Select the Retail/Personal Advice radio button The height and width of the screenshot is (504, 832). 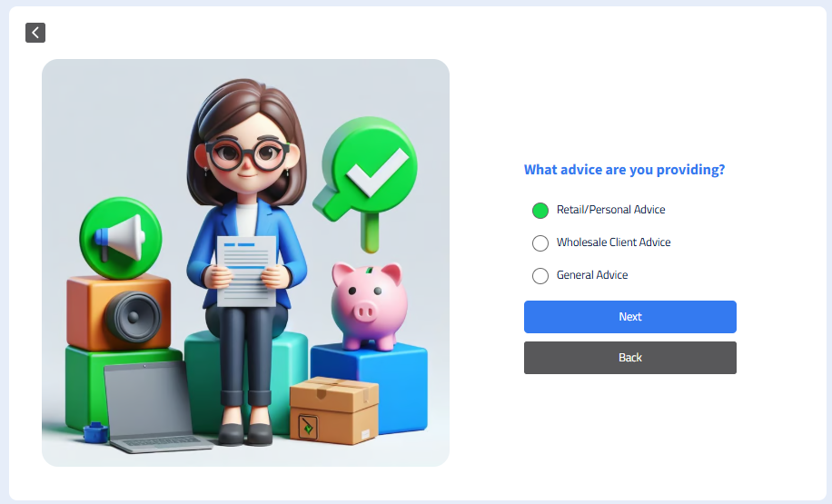[x=540, y=211]
